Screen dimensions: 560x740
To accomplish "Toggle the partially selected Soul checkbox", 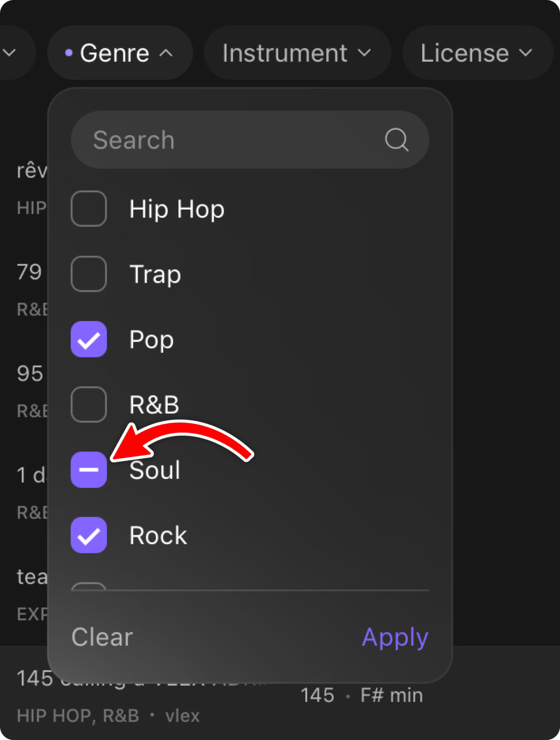I will coord(89,470).
